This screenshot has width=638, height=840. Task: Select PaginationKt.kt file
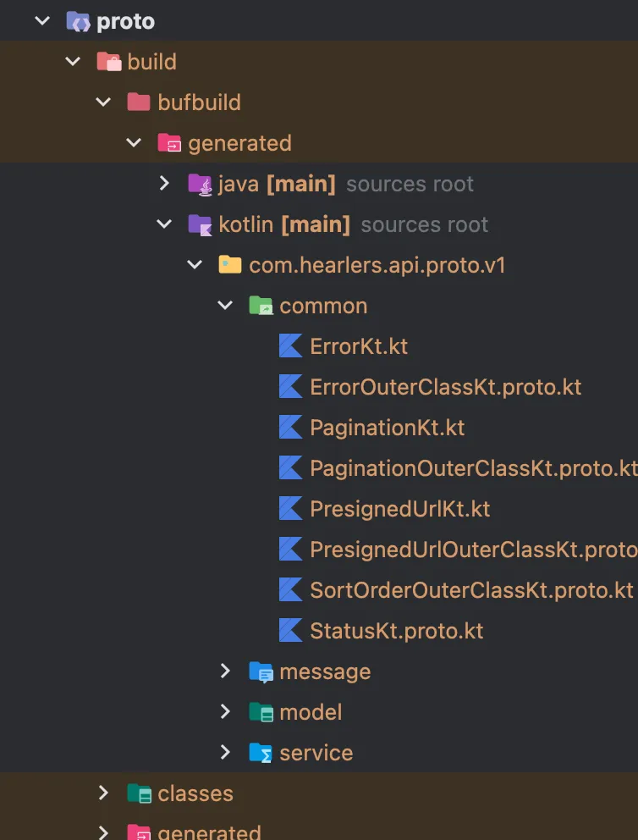[387, 428]
